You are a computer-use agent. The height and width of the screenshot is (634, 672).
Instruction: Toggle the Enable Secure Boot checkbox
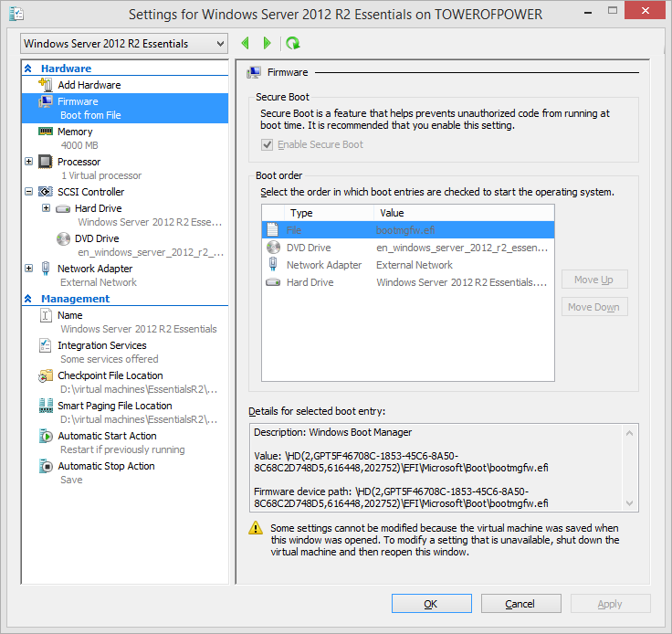(268, 144)
